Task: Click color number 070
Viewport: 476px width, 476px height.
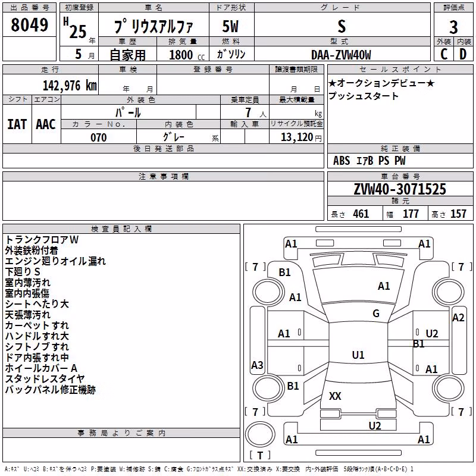Action: point(99,137)
